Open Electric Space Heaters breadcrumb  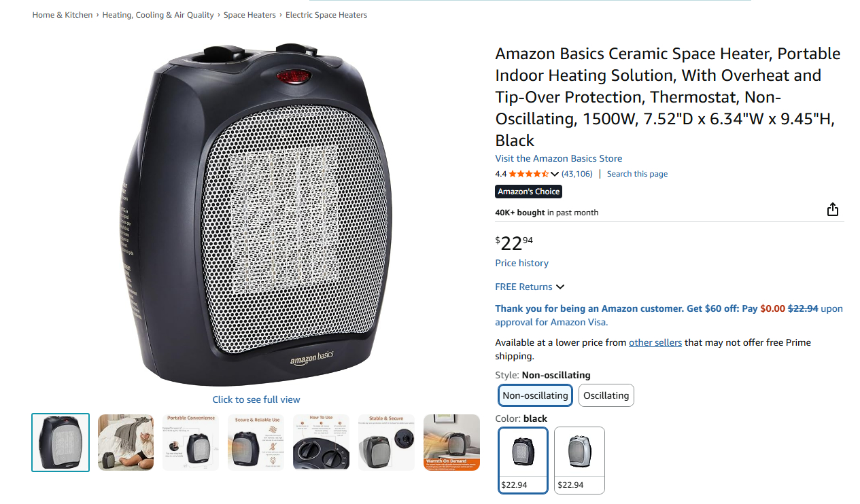(326, 15)
